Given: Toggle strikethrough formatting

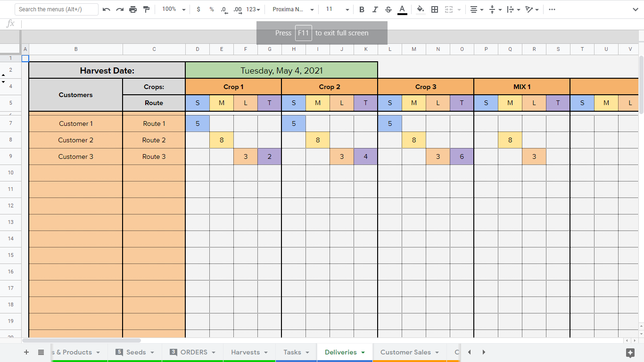Looking at the screenshot, I should [388, 9].
